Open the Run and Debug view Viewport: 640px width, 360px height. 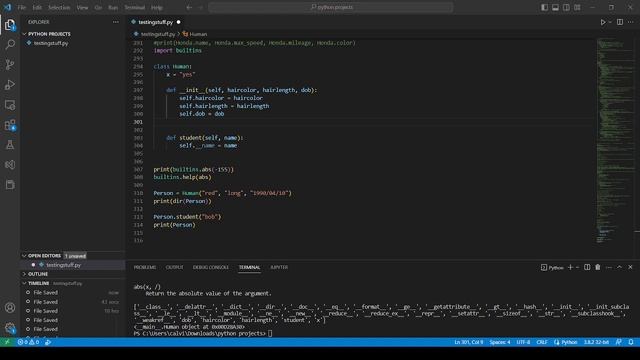tap(10, 84)
